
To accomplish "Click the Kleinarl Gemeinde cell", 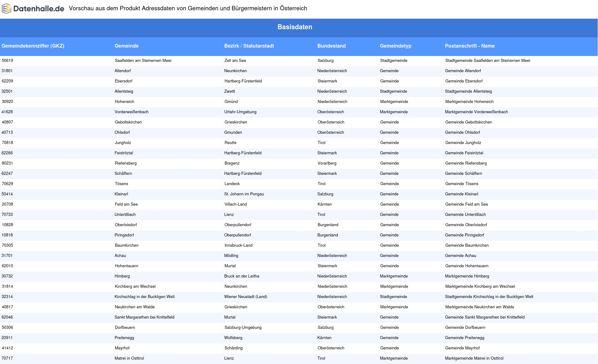I will coord(168,194).
